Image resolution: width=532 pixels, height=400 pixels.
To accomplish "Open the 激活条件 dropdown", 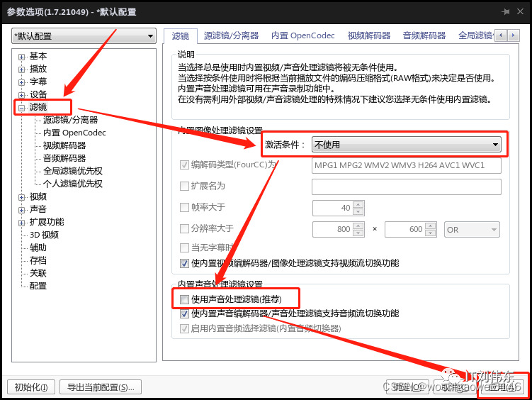I will click(x=407, y=145).
